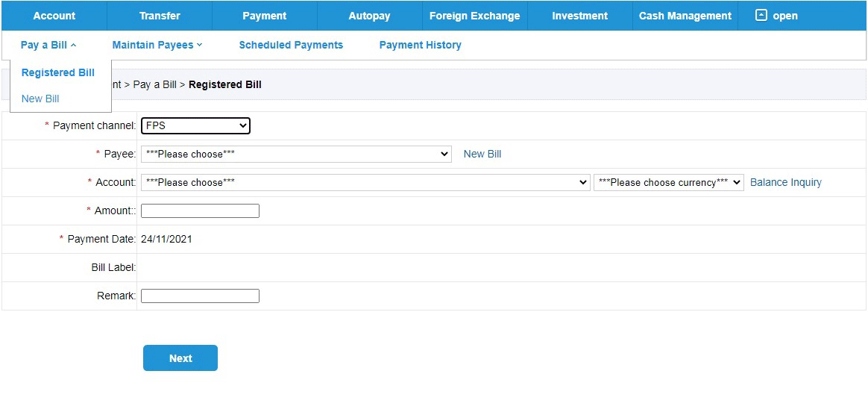
Task: Open Scheduled Payments page
Action: pyautogui.click(x=291, y=45)
